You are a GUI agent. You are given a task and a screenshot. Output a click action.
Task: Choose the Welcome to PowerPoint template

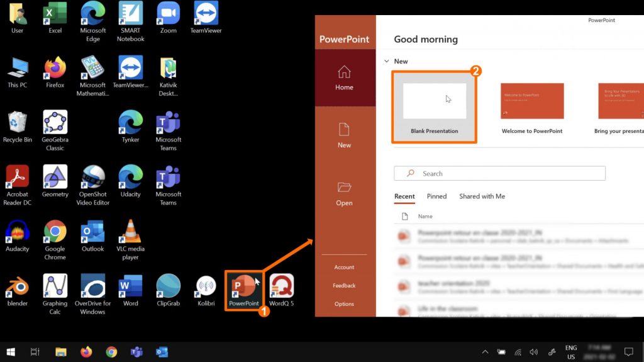(x=532, y=106)
